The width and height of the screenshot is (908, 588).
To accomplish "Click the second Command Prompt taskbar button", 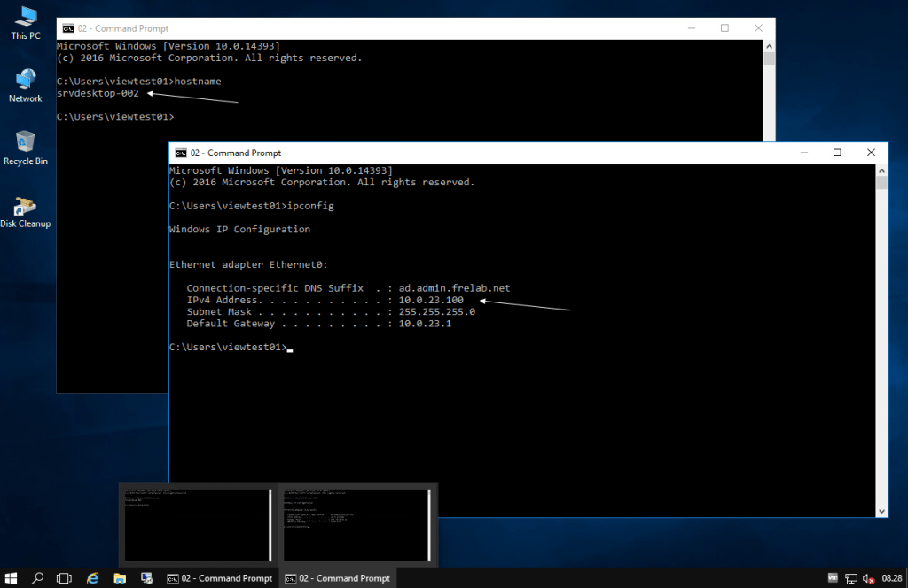I will pyautogui.click(x=337, y=578).
